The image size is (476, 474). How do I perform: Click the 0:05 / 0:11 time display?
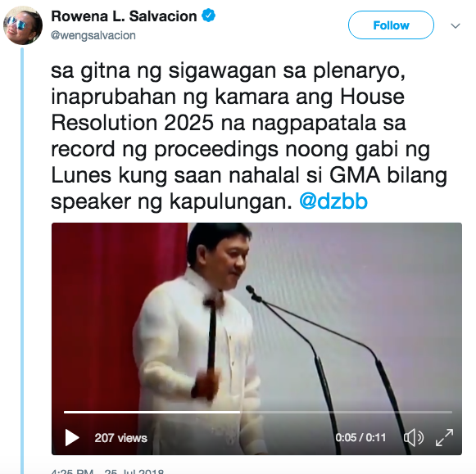[x=360, y=438]
